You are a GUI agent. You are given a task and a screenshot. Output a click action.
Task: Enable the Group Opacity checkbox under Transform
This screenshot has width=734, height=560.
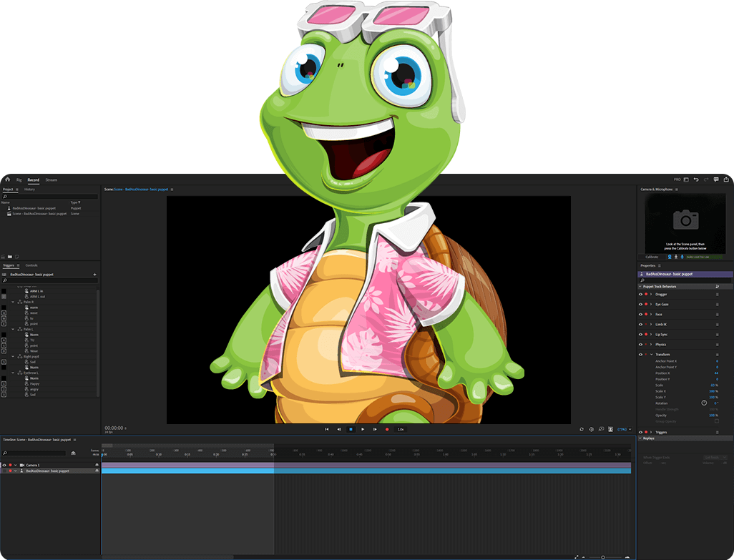pyautogui.click(x=717, y=421)
